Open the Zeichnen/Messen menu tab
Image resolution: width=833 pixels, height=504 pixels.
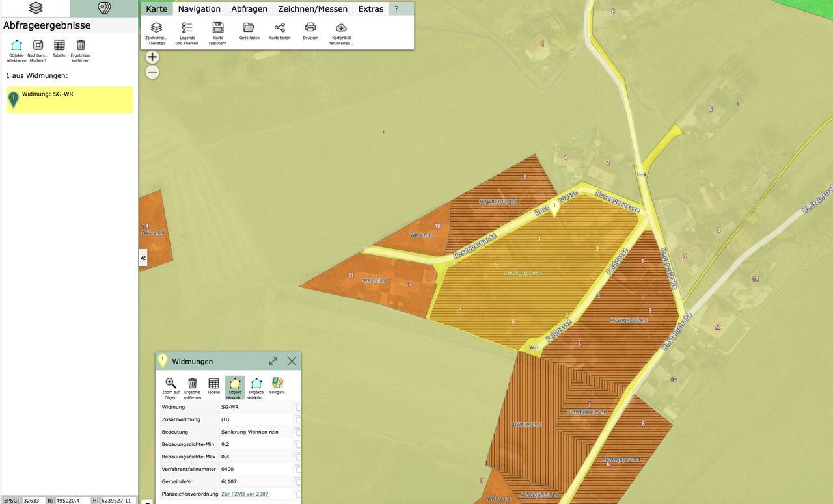pos(312,8)
